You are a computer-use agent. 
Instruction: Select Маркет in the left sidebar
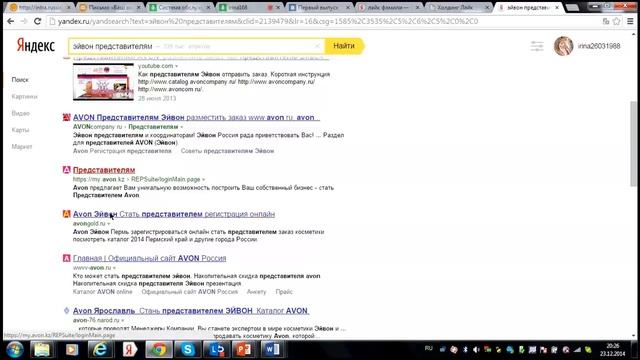(x=22, y=147)
